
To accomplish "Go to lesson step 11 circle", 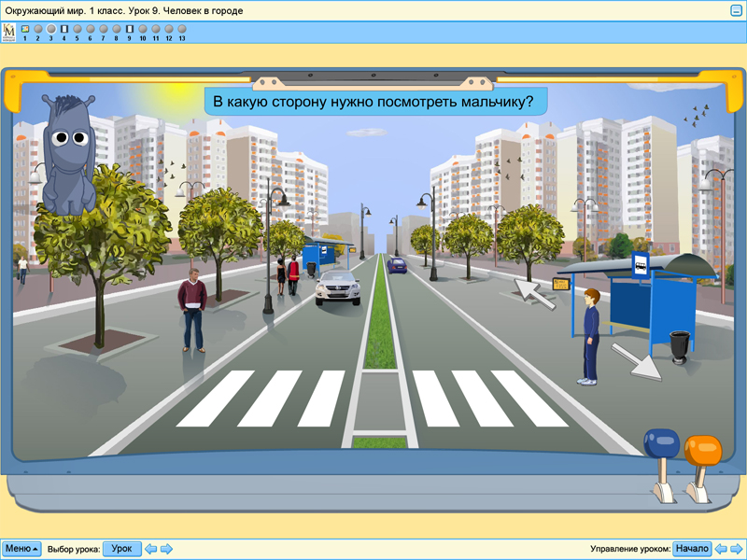I will coord(156,29).
